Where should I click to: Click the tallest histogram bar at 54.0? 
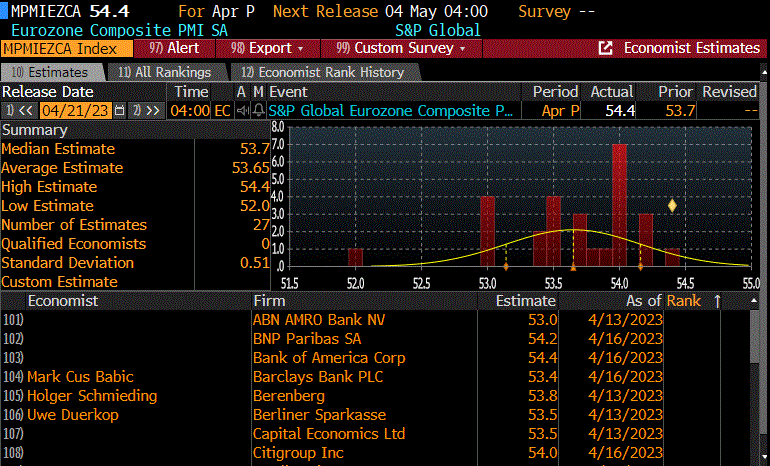click(x=619, y=205)
